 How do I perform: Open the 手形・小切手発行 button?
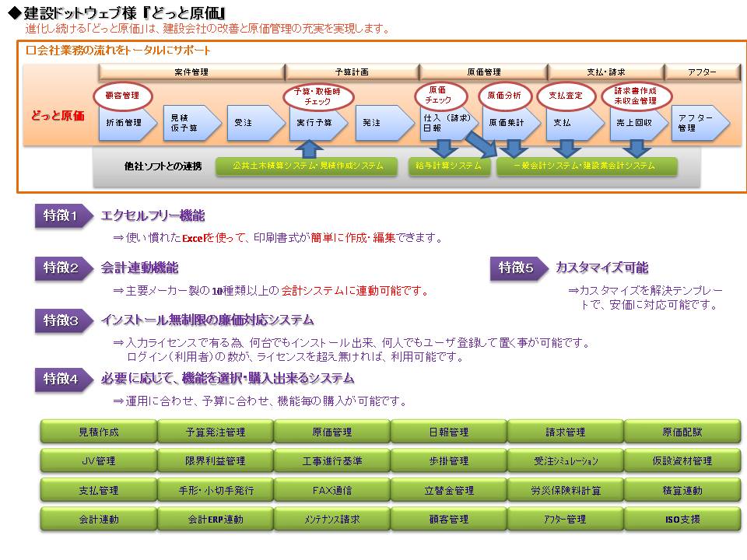coord(216,490)
